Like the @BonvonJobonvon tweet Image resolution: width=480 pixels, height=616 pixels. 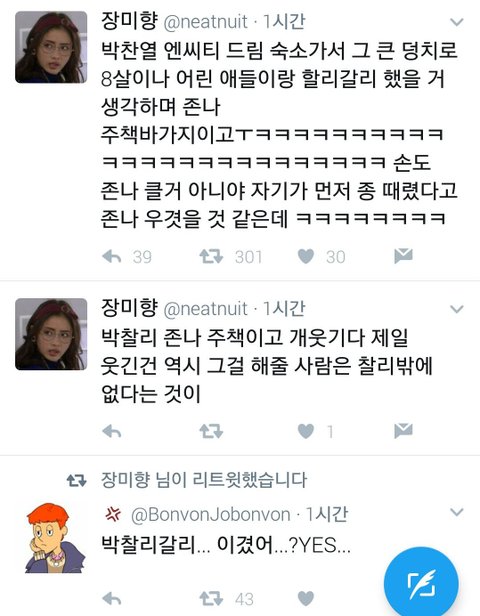coord(306,598)
